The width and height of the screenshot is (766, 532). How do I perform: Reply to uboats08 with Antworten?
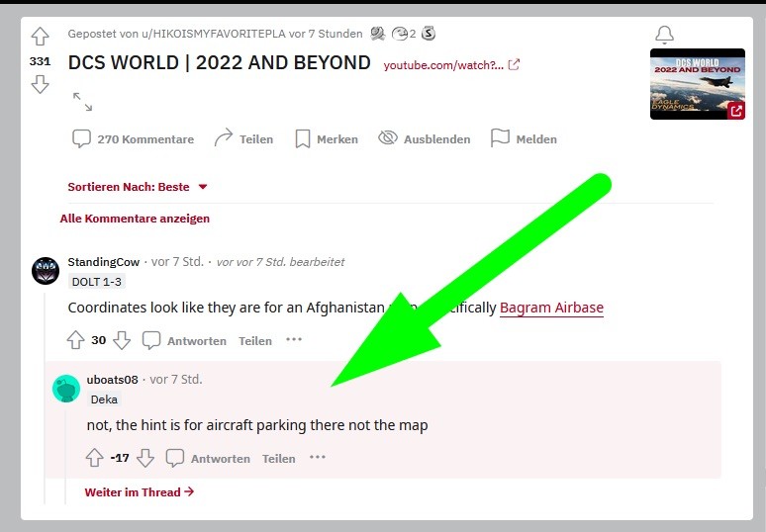208,458
